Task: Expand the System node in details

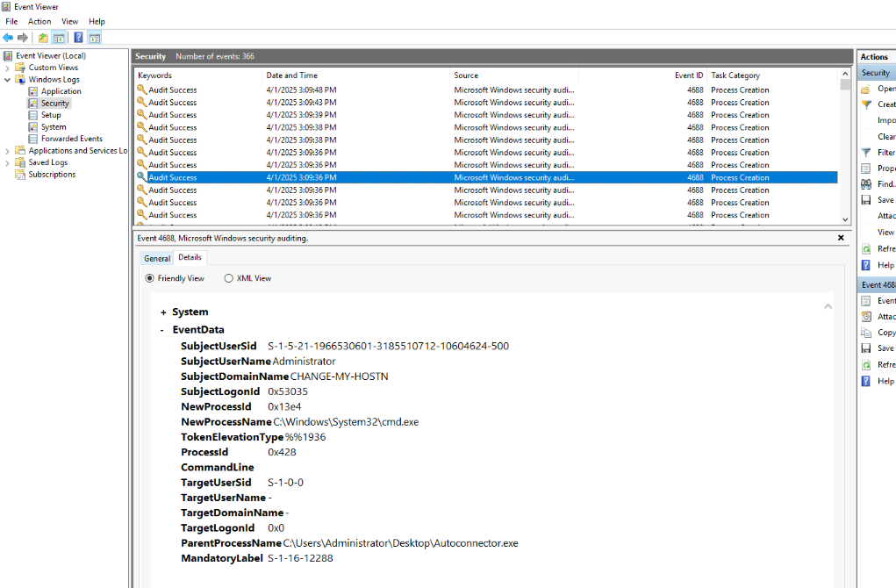Action: click(x=163, y=312)
